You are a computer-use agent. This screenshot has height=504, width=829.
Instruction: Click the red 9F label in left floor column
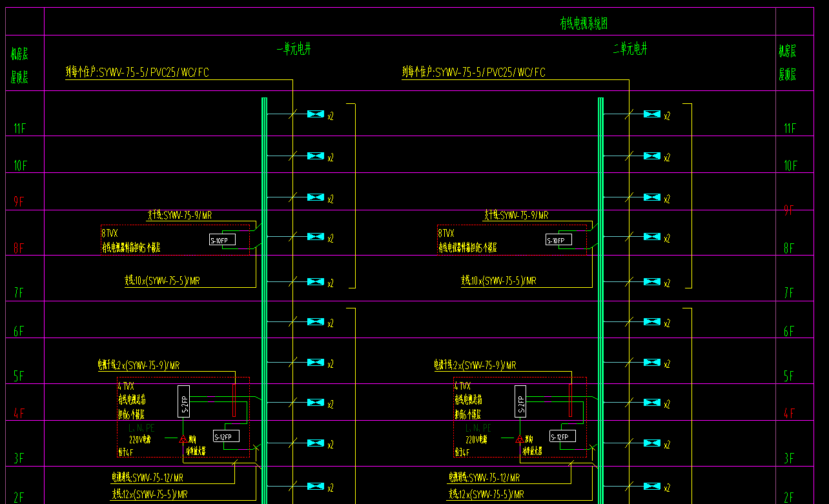tap(19, 202)
